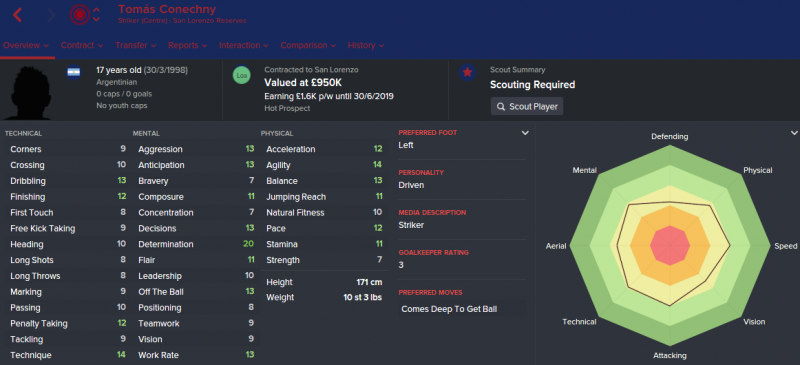The height and width of the screenshot is (365, 800).
Task: Click the star Scout Summary icon
Action: pos(467,73)
